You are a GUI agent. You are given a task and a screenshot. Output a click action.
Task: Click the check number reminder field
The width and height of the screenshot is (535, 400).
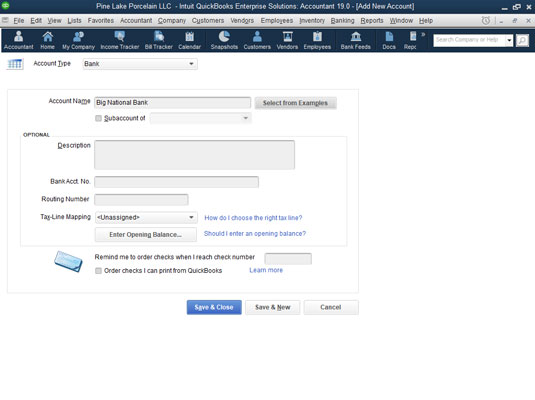tap(288, 259)
